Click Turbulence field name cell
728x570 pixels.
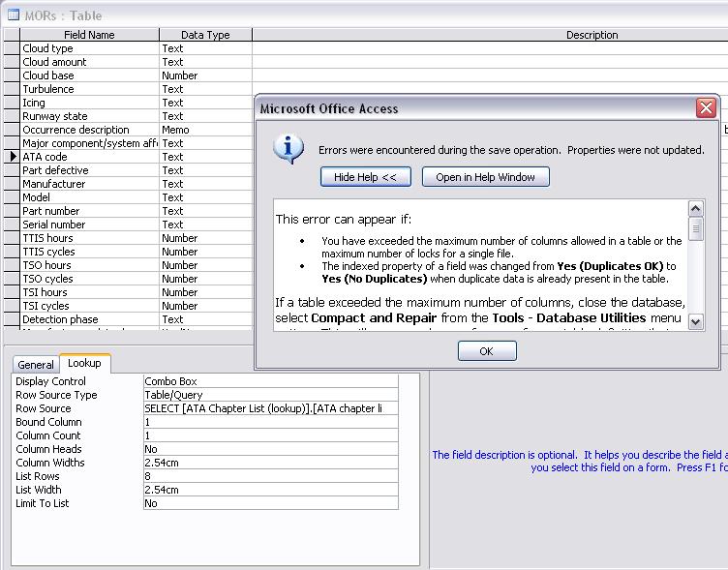(90, 89)
